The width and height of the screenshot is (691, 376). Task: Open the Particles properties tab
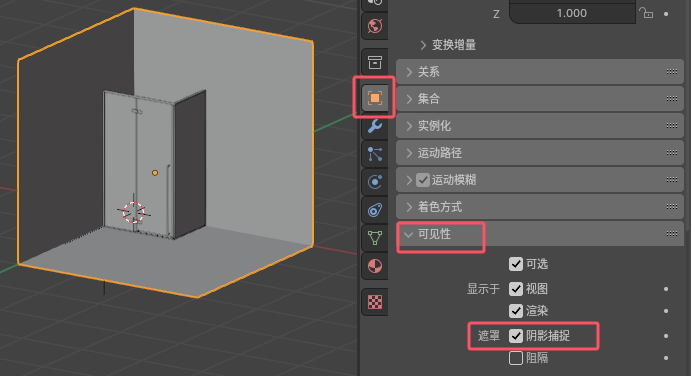[x=375, y=154]
